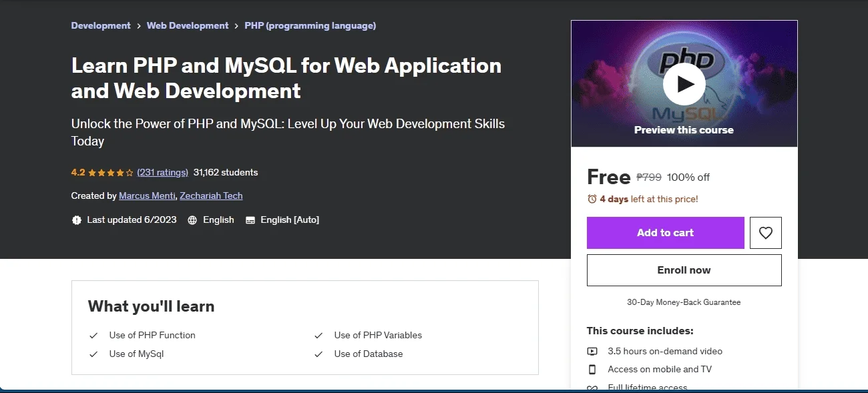Click the alarm clock icon beside 4 days
The image size is (868, 393).
592,199
